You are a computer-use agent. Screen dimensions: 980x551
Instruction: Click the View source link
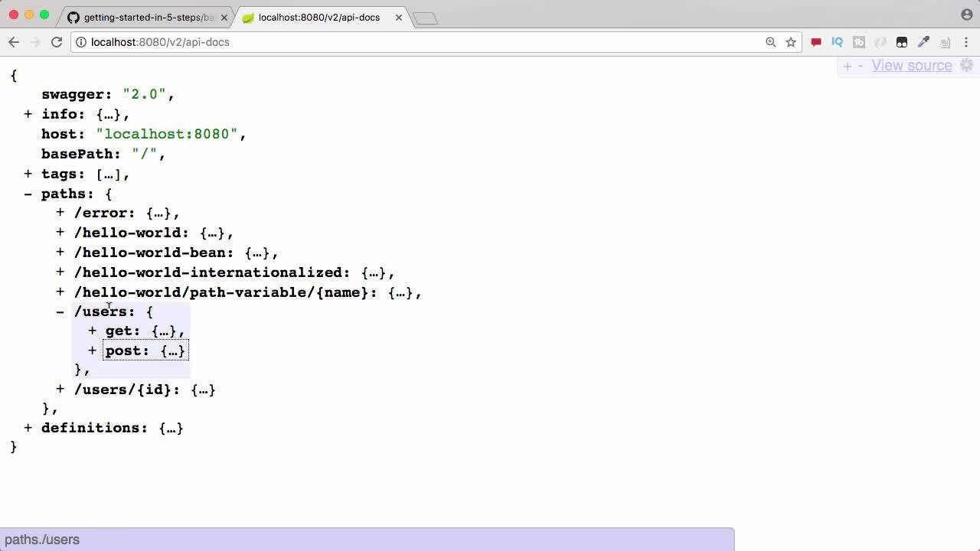[x=911, y=66]
